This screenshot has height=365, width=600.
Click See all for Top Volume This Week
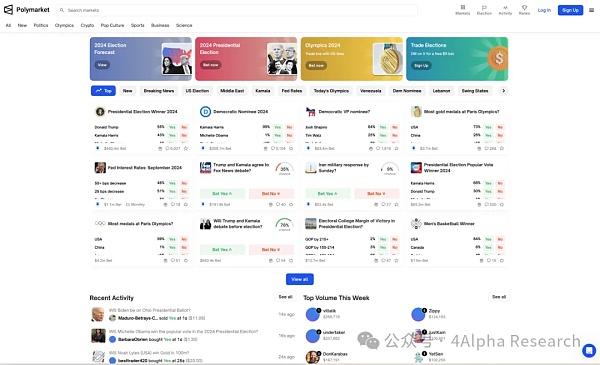pyautogui.click(x=499, y=297)
